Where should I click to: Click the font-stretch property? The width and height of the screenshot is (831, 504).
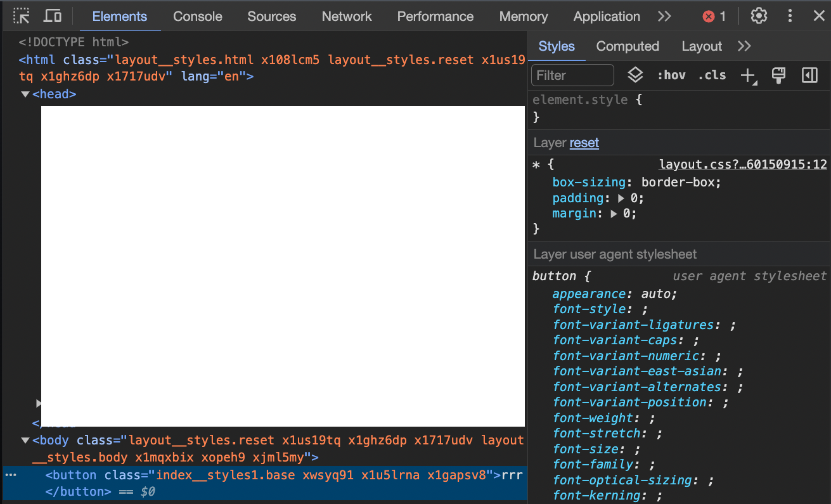[596, 433]
